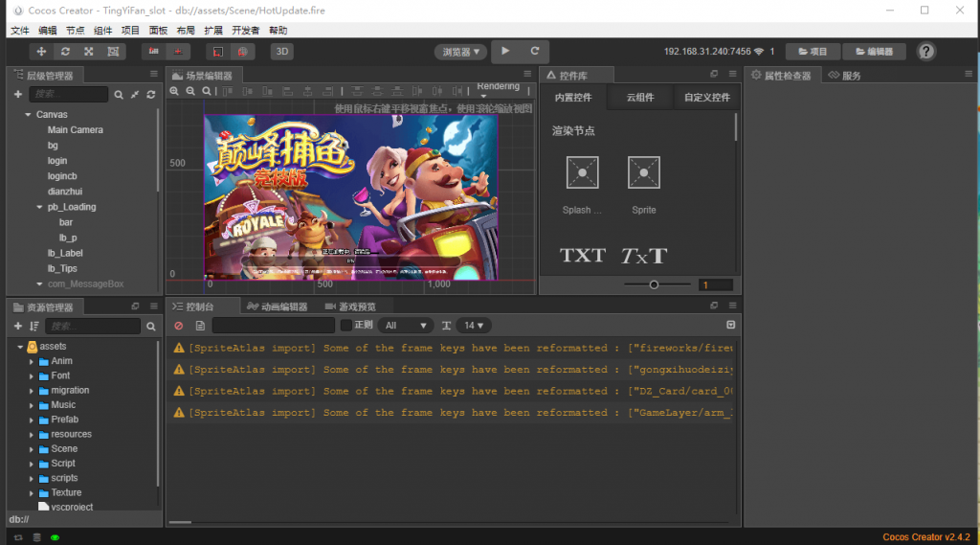Collapse the pb_Loading node

pyautogui.click(x=39, y=207)
